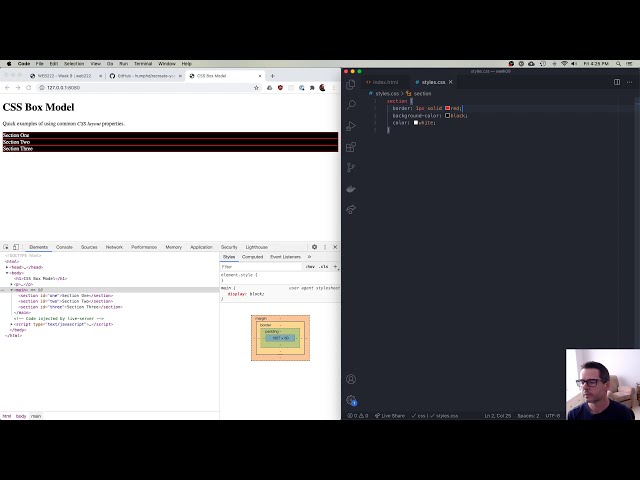Viewport: 640px width, 480px height.
Task: Click Ln 2, Col 26 cursor position status
Action: [x=498, y=416]
